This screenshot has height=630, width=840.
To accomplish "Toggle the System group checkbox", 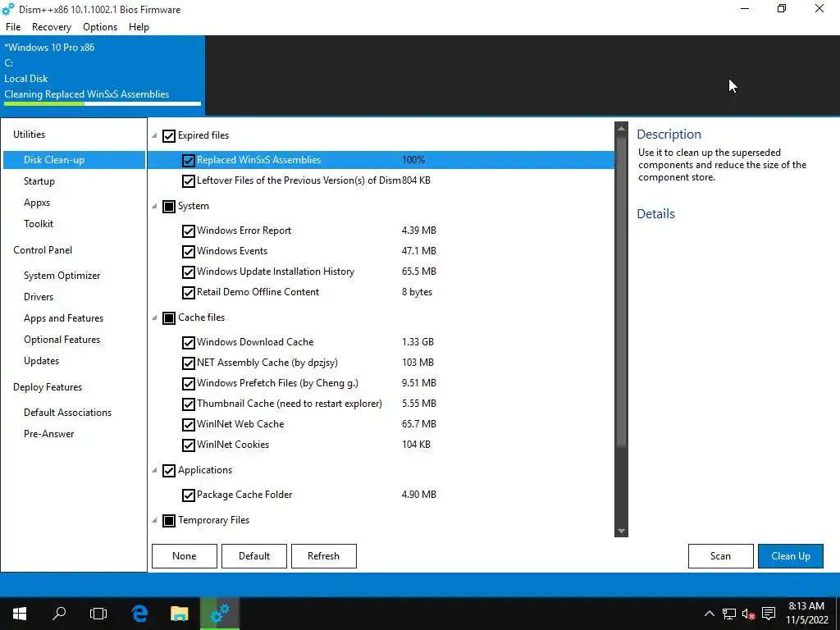I will coord(169,207).
